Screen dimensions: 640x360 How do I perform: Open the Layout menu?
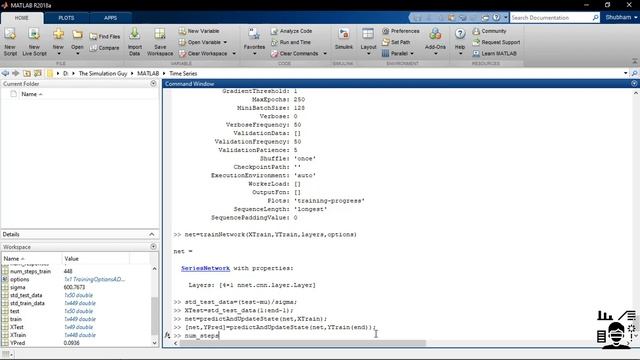pyautogui.click(x=368, y=42)
